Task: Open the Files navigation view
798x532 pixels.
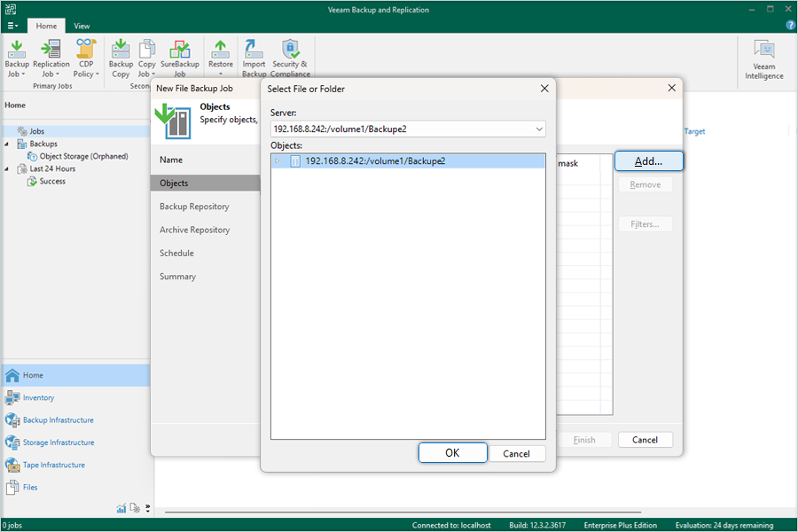Action: (76, 487)
